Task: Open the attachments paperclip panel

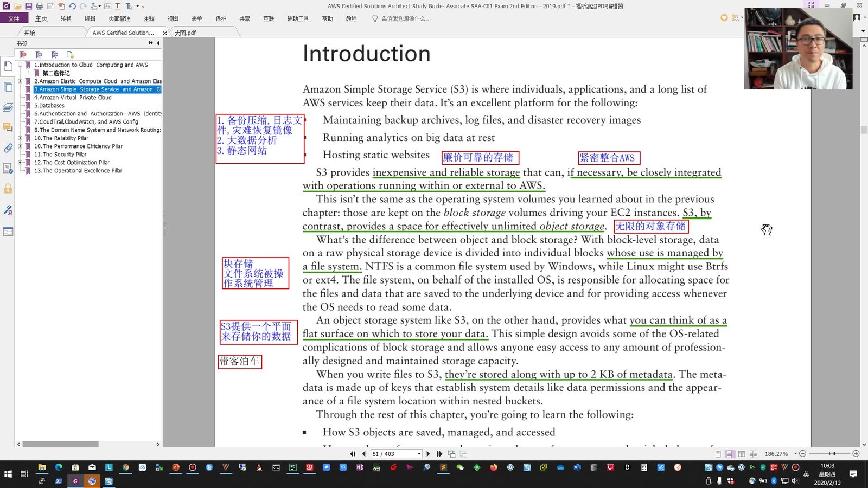Action: click(x=8, y=148)
